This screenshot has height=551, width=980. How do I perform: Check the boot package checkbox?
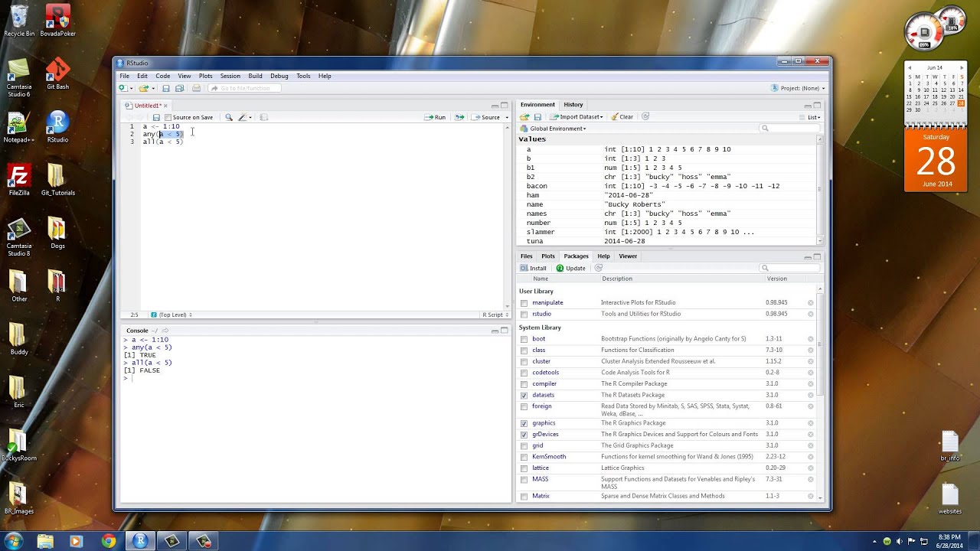point(524,339)
